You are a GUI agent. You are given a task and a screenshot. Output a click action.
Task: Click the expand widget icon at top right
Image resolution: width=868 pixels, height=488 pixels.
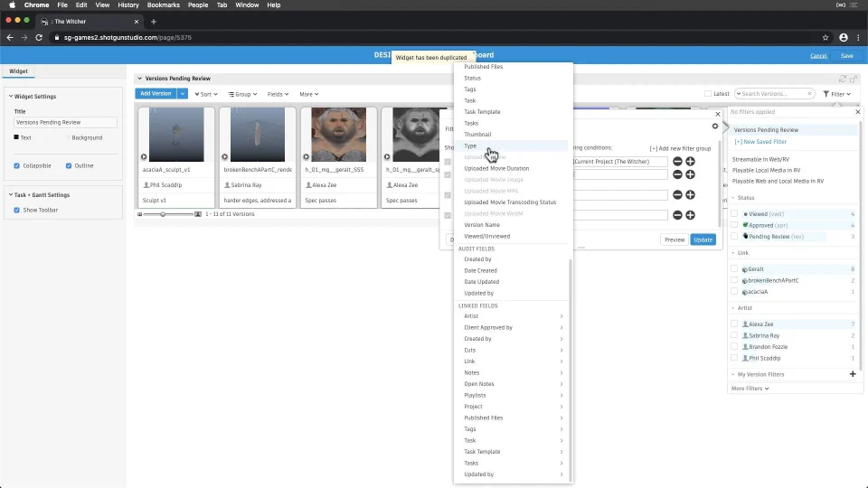coord(854,79)
